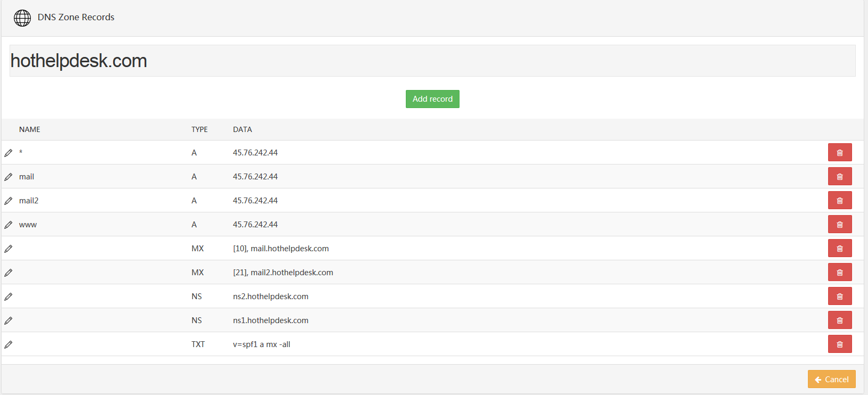Click the NAME column header
The height and width of the screenshot is (395, 868).
click(30, 129)
